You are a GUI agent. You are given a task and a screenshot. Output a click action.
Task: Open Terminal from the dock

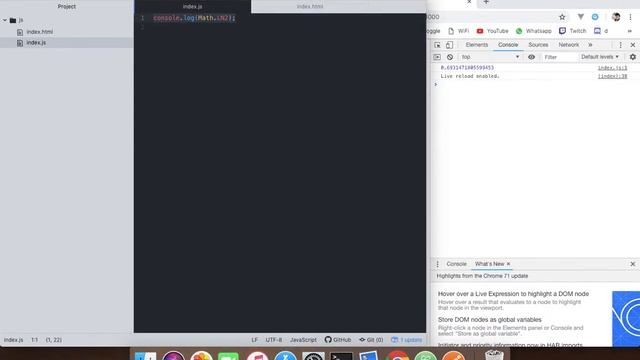click(x=341, y=356)
